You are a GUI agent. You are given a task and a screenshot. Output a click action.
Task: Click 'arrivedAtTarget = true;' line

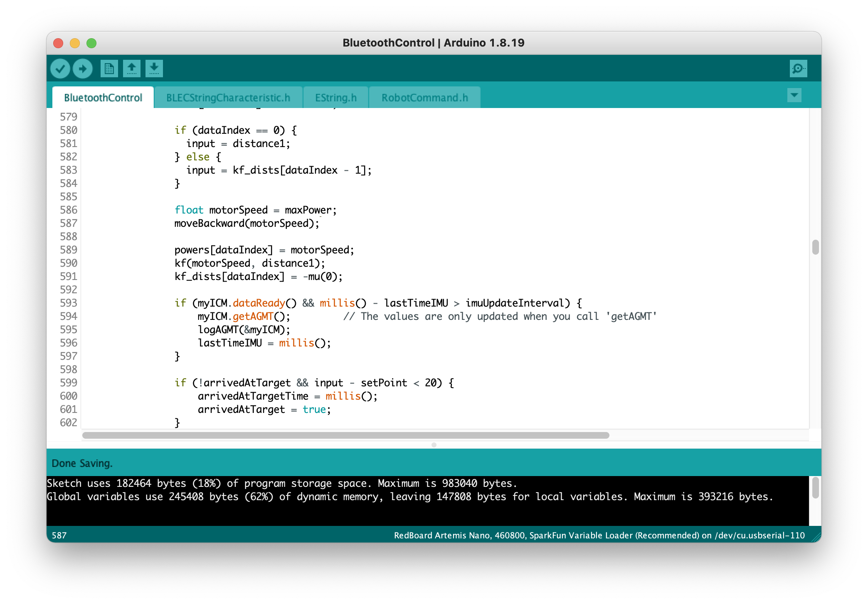point(264,410)
